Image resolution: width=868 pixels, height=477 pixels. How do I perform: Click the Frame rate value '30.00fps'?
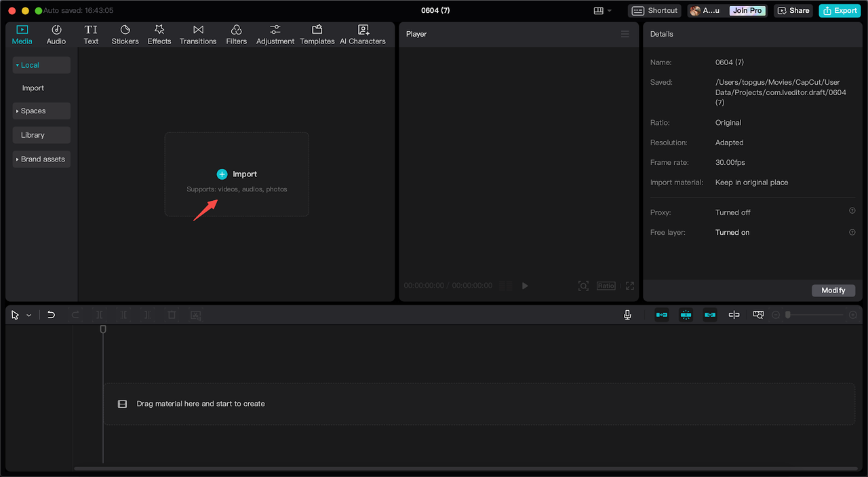click(730, 163)
